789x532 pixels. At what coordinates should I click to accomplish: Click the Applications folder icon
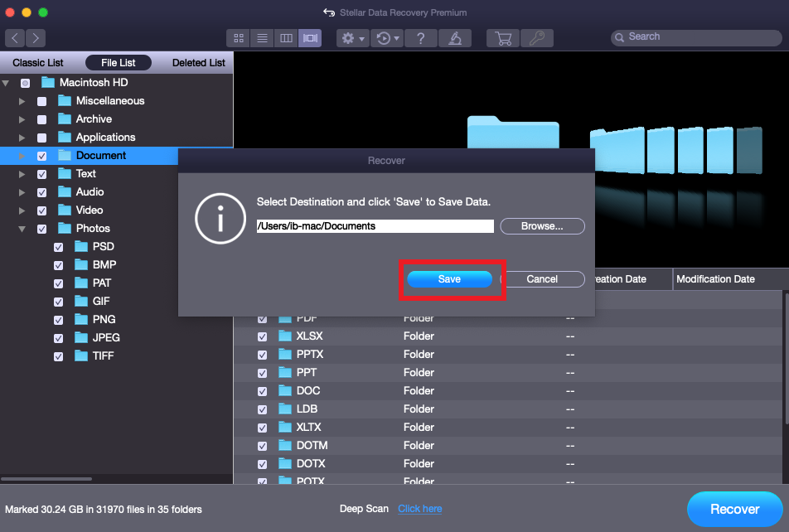pos(65,137)
